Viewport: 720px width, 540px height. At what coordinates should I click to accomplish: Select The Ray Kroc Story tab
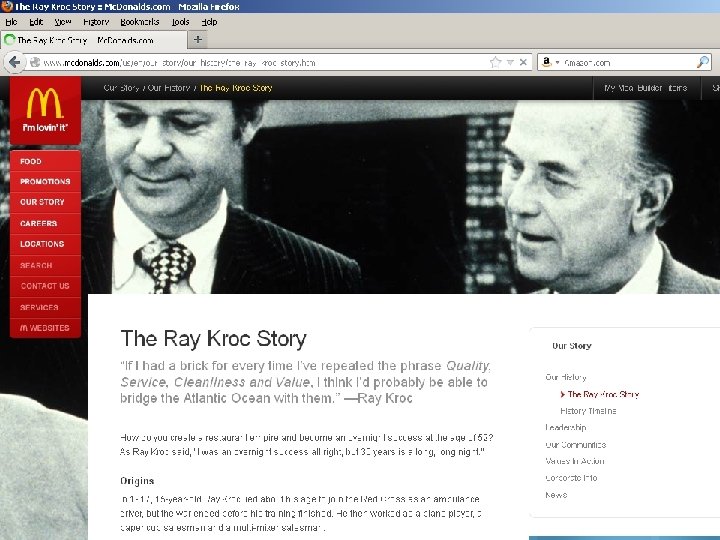pos(94,40)
